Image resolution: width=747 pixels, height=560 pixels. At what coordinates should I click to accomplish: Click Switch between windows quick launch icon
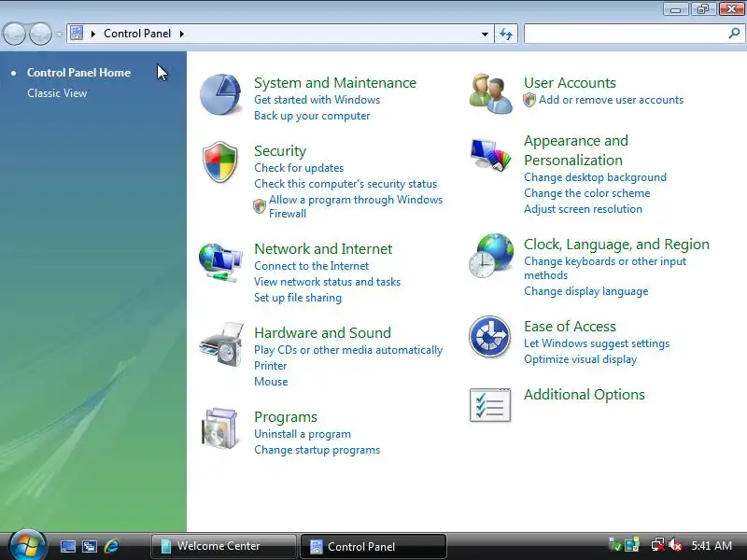(x=89, y=546)
